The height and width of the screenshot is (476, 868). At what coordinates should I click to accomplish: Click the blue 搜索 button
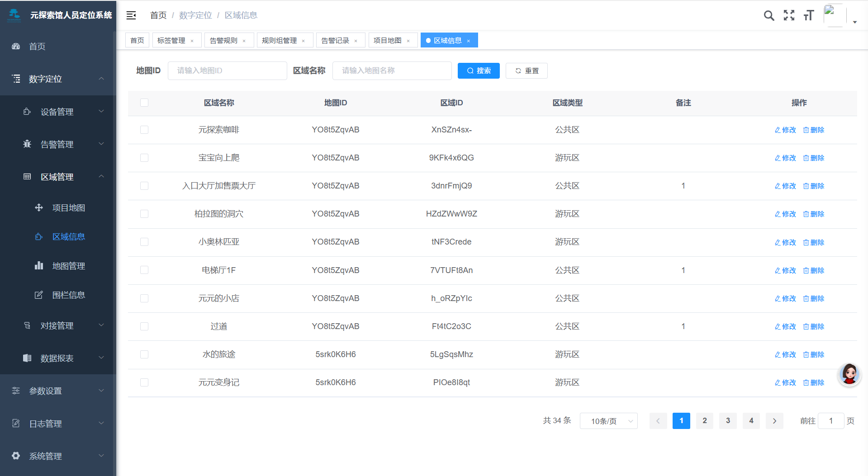tap(479, 71)
